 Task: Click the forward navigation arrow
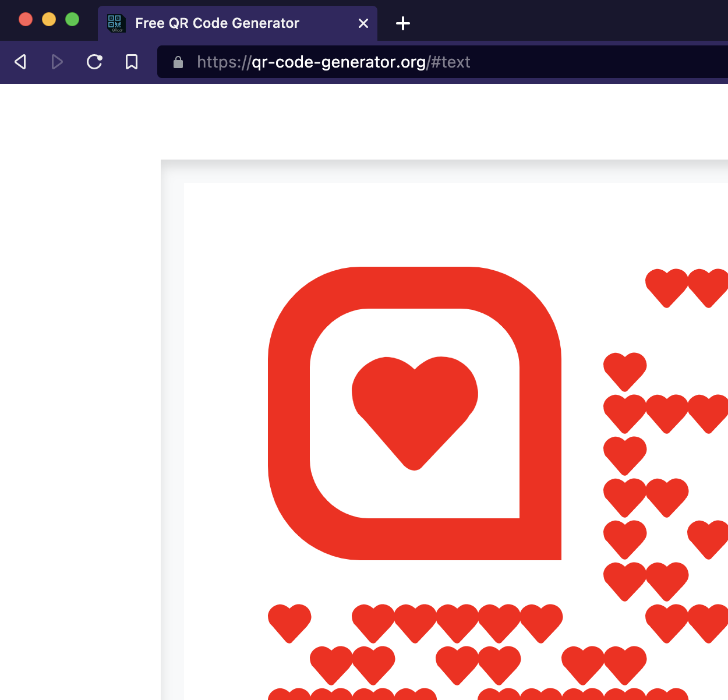point(56,62)
